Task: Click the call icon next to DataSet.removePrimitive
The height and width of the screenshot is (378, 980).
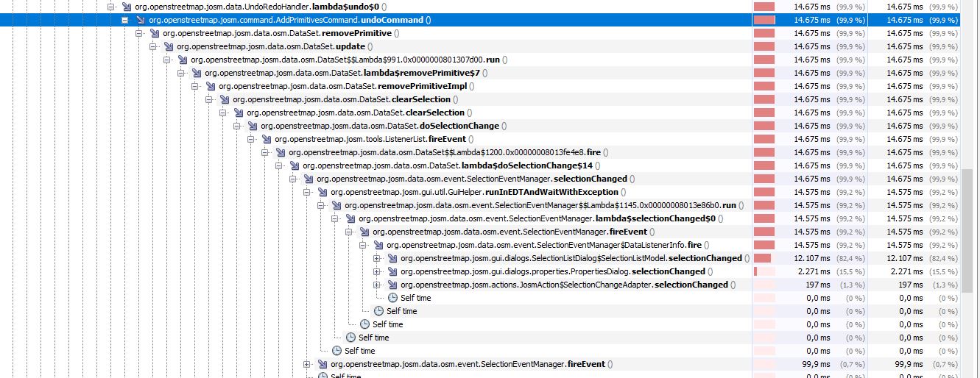Action: click(155, 33)
